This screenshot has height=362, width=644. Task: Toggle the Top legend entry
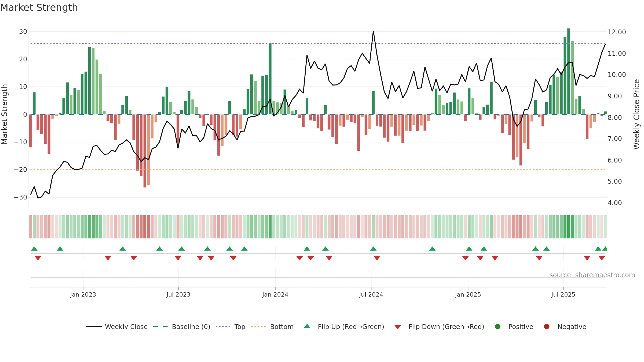click(x=230, y=327)
